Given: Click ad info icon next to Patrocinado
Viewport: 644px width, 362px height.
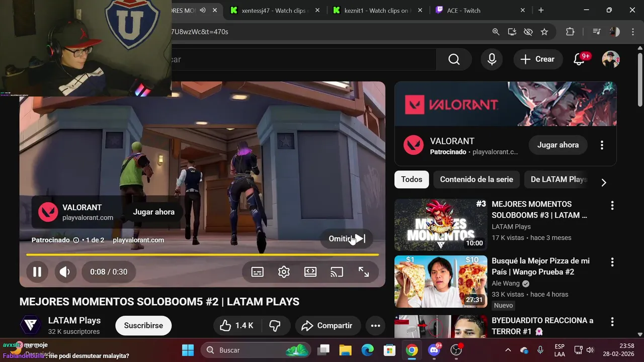Looking at the screenshot, I should point(76,240).
